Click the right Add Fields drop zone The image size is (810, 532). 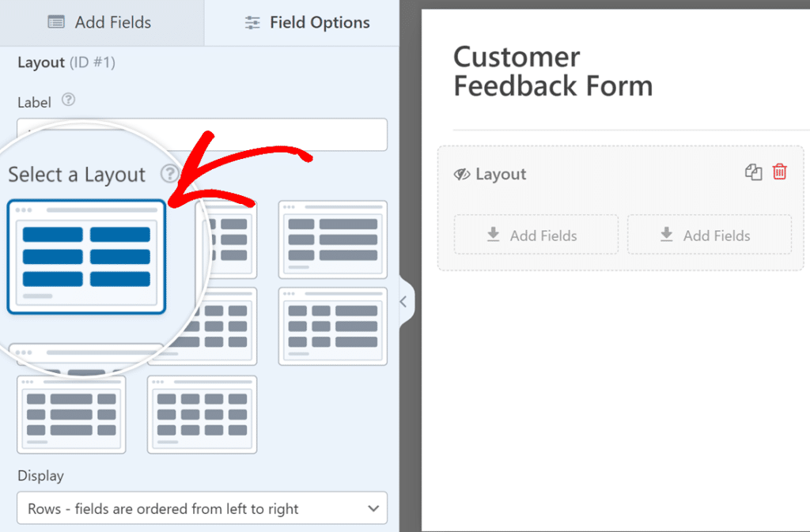pyautogui.click(x=709, y=235)
